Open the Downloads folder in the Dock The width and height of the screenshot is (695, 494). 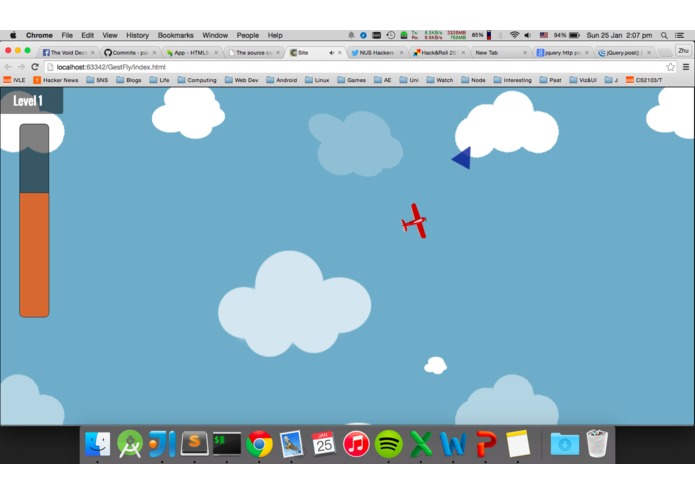(x=565, y=444)
